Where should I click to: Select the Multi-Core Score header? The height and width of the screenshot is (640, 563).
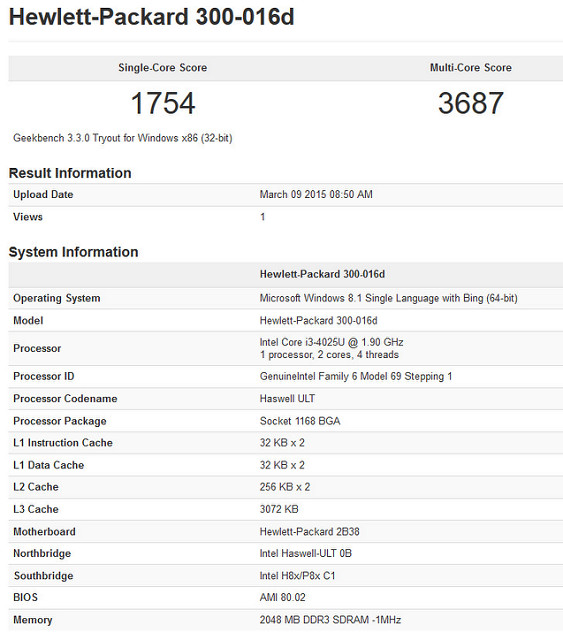click(470, 68)
